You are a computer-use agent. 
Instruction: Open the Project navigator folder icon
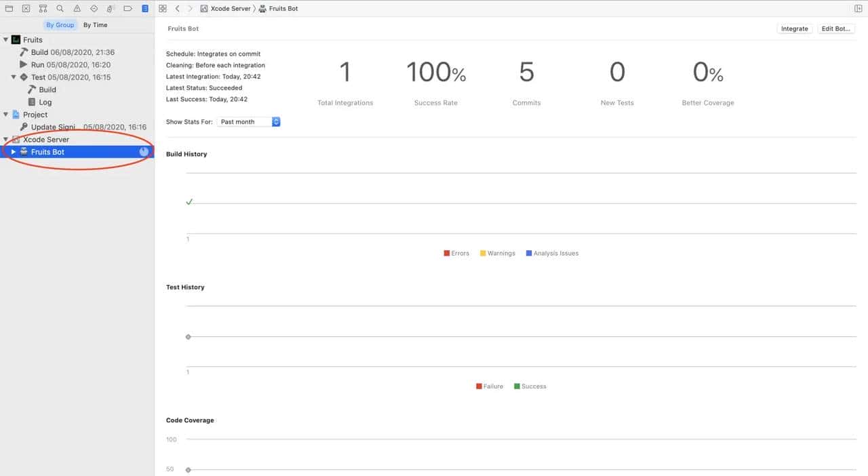(x=9, y=9)
